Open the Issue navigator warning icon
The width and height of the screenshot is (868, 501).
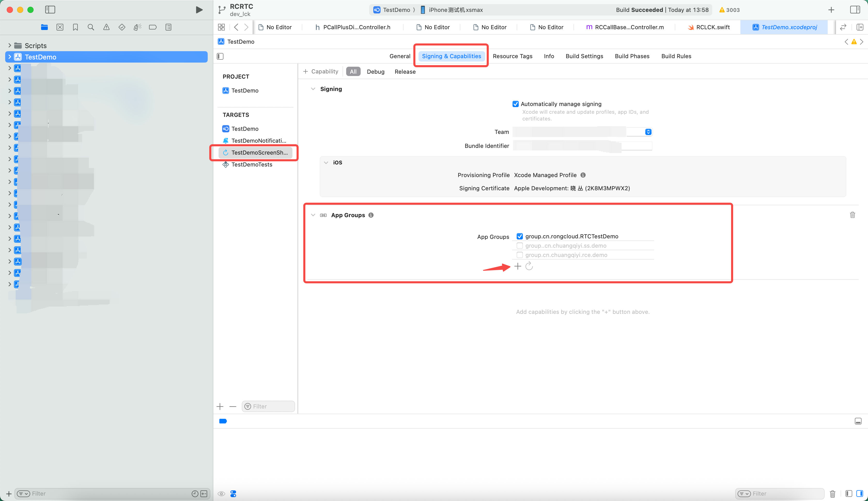107,27
